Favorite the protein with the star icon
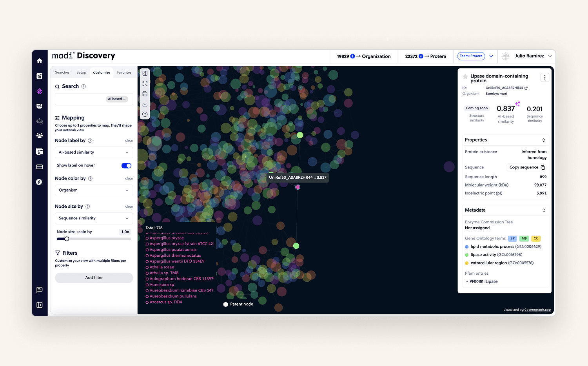 [x=465, y=76]
